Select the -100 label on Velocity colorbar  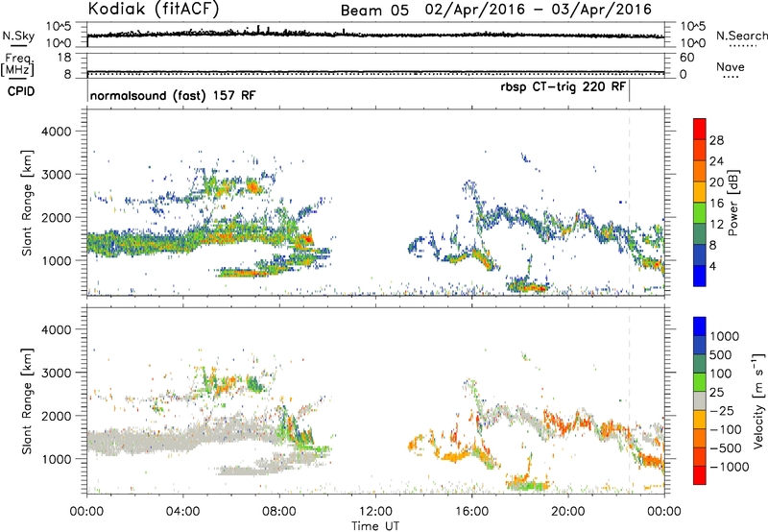click(x=726, y=429)
